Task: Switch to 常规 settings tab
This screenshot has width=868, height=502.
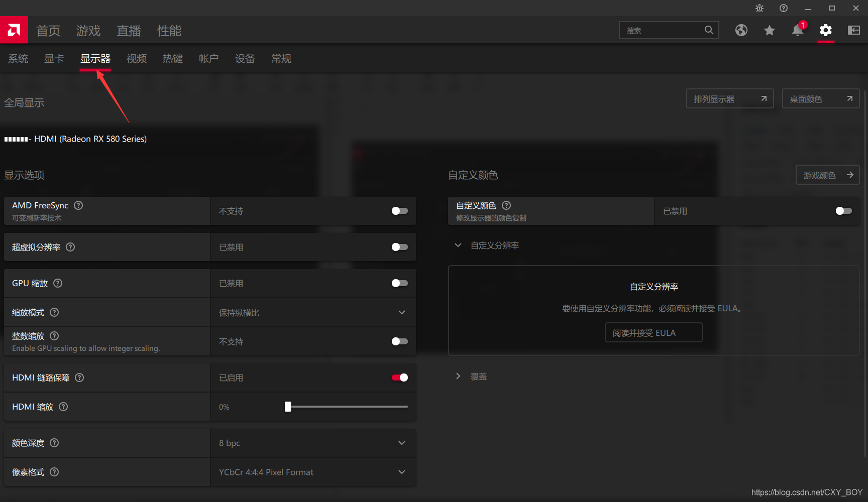Action: pyautogui.click(x=281, y=59)
